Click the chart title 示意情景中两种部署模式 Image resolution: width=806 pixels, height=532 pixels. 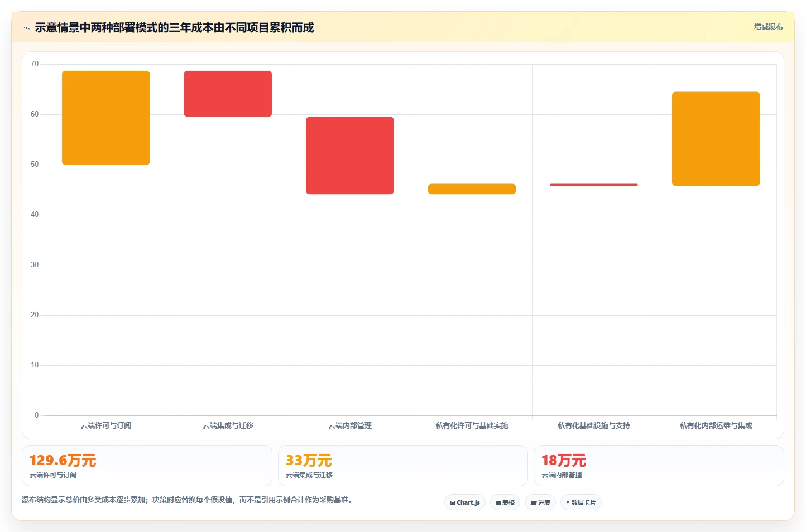(174, 27)
